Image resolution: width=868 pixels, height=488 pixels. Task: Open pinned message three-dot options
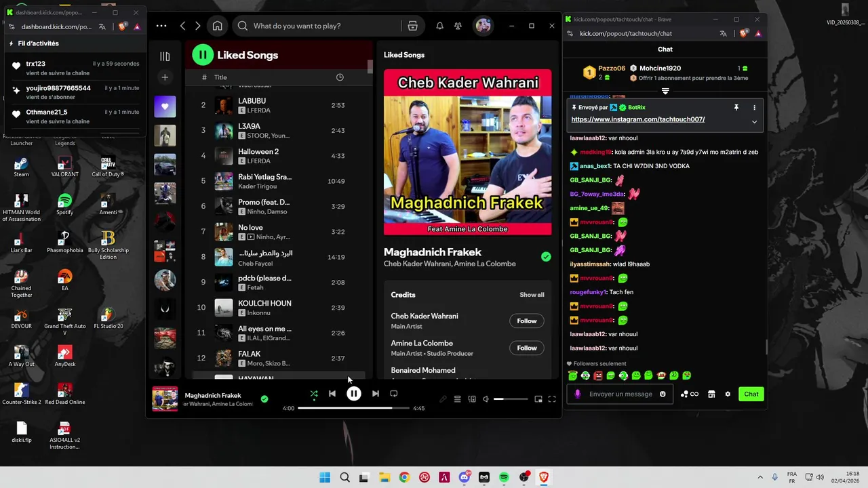754,107
